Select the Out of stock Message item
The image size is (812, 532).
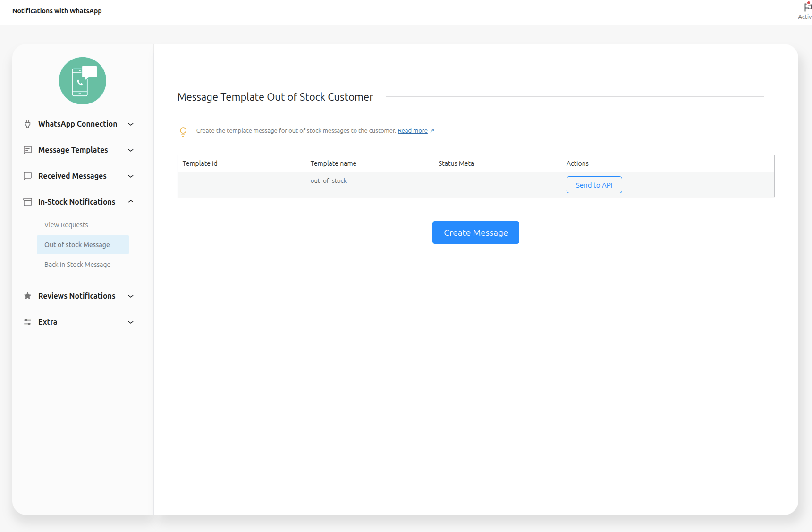click(x=77, y=245)
